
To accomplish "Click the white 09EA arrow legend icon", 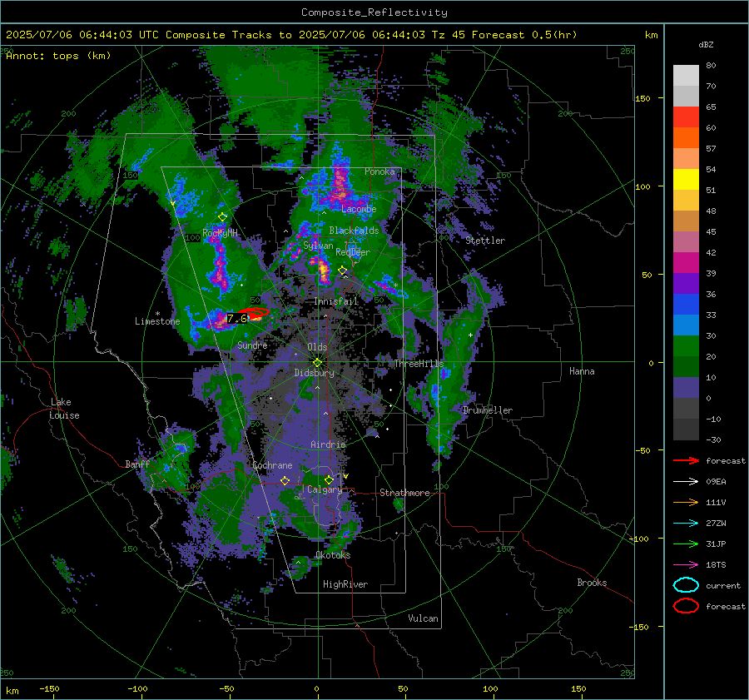I will pyautogui.click(x=686, y=482).
